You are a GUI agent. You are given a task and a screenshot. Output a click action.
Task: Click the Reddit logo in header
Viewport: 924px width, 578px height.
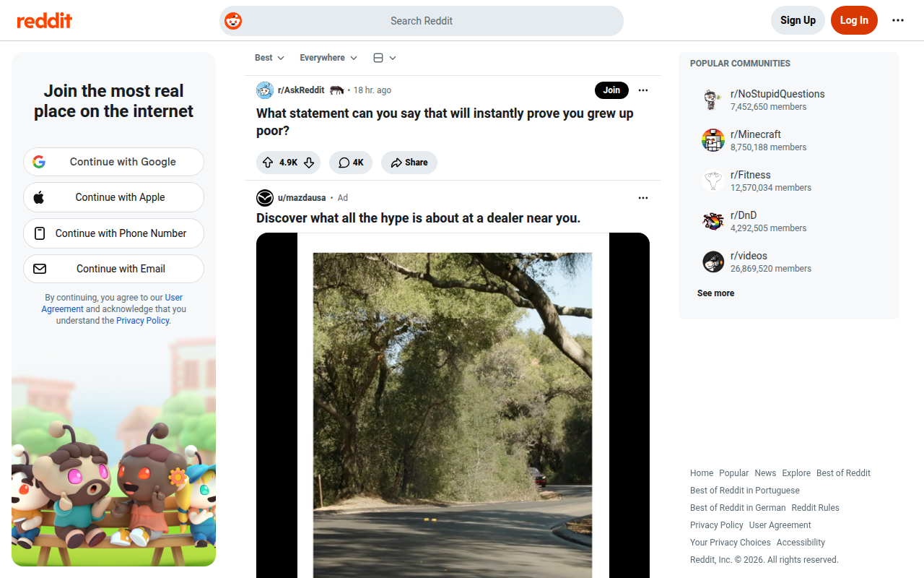pyautogui.click(x=45, y=20)
